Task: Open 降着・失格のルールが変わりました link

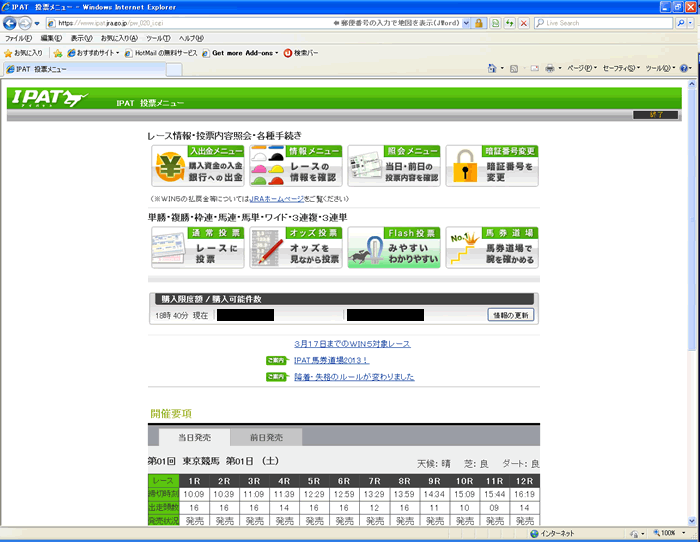Action: click(354, 377)
